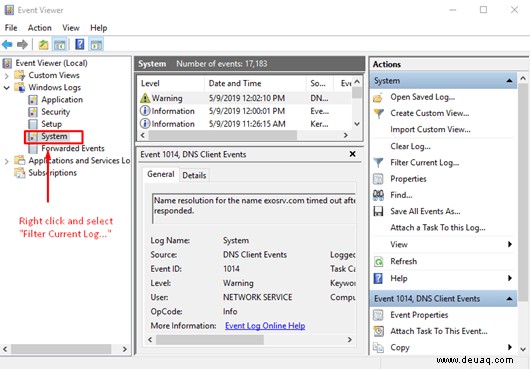Viewport: 530px width, 369px height.
Task: Select Save All Events As... action
Action: [425, 212]
